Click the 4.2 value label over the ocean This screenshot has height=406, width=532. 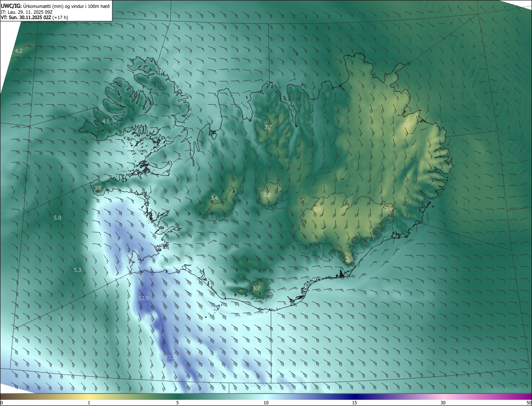[18, 51]
